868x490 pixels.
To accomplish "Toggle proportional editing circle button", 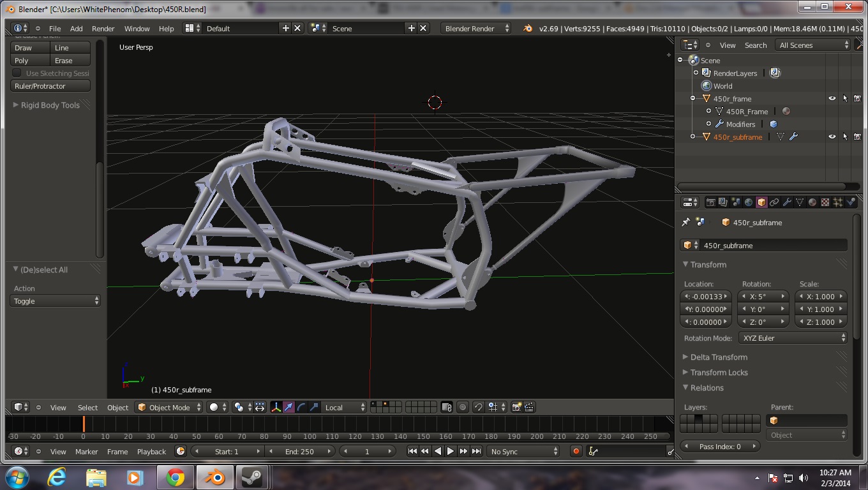I will pos(463,407).
